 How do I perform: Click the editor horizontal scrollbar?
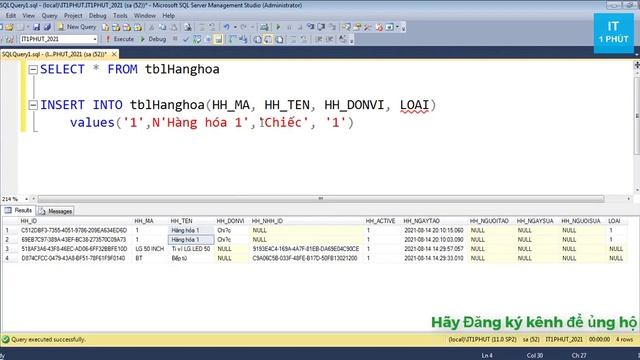321,199
